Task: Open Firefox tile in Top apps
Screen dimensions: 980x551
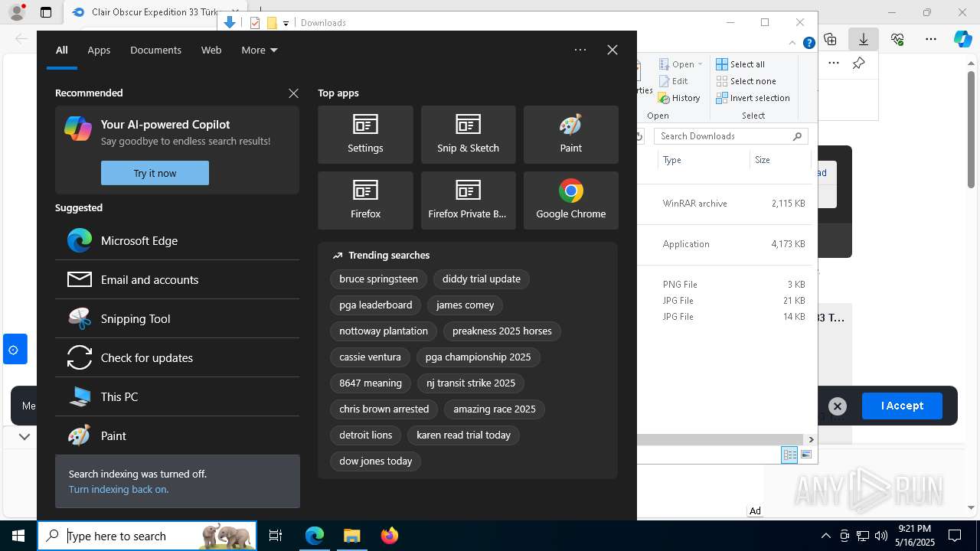Action: pos(365,201)
